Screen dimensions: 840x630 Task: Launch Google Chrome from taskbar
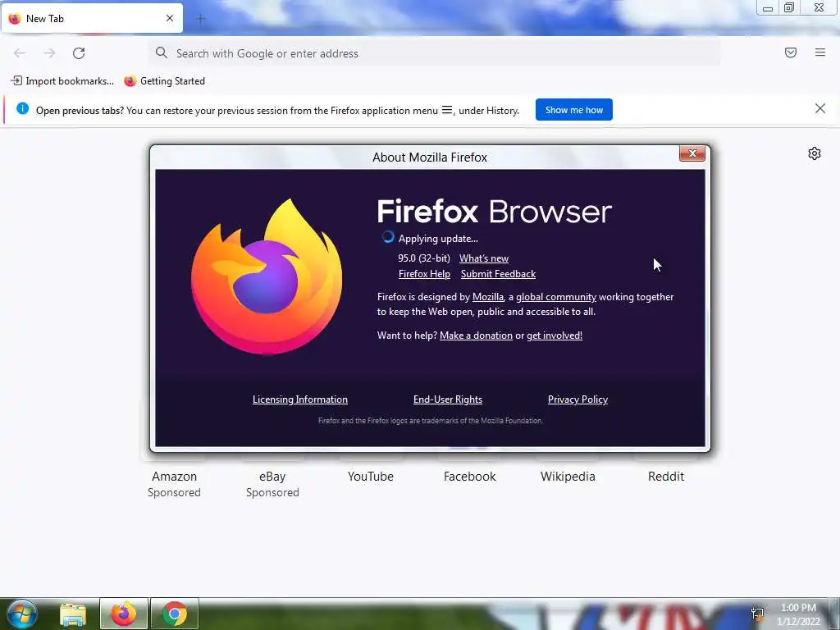(x=174, y=614)
